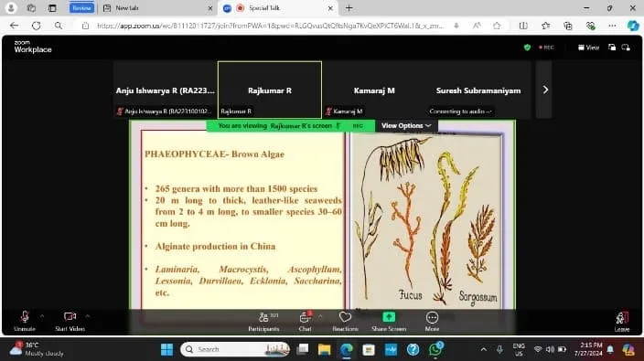Open the Workspaces icon in title bar
The width and height of the screenshot is (644, 361).
click(31, 8)
